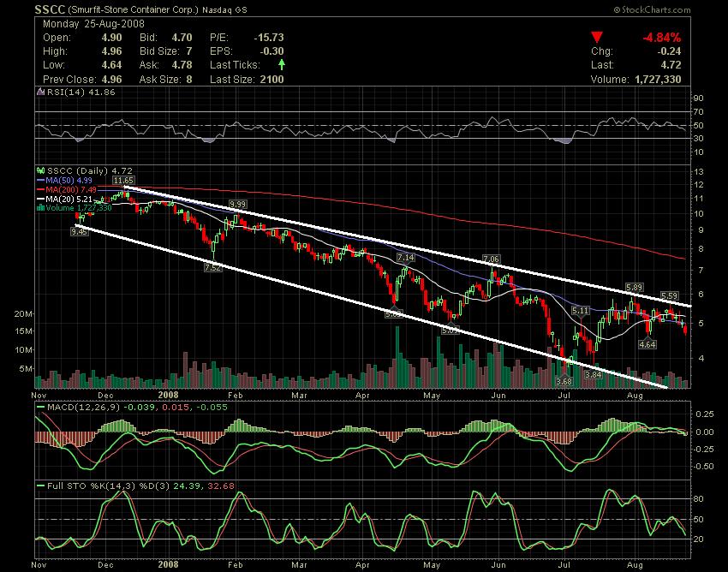Viewport: 728px width, 572px height.
Task: Click the 5.59 high price marker
Action: coord(669,295)
